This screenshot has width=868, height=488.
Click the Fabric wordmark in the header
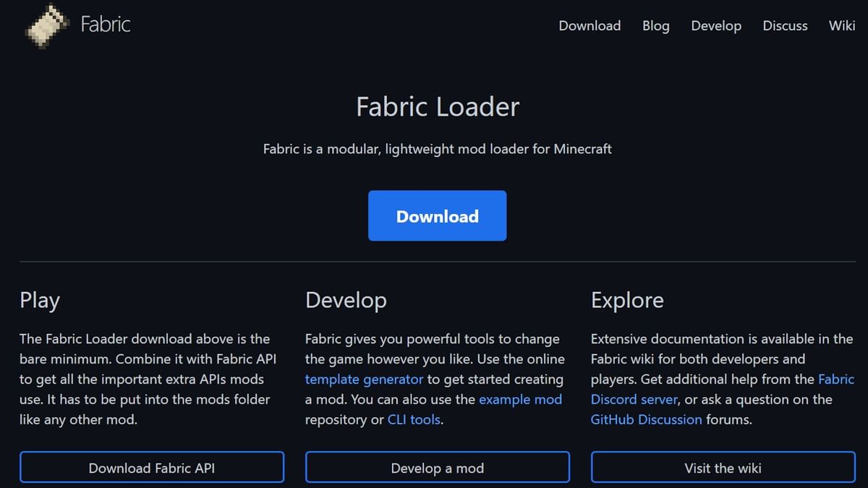point(106,25)
